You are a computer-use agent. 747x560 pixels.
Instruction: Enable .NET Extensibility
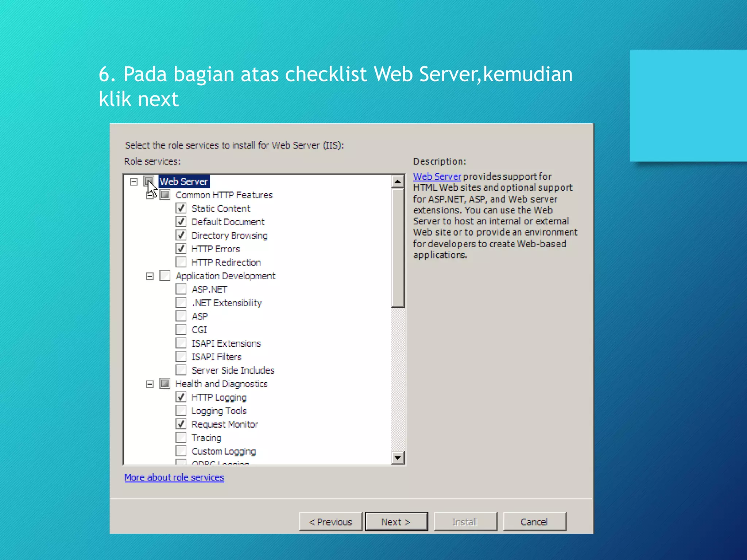coord(181,303)
